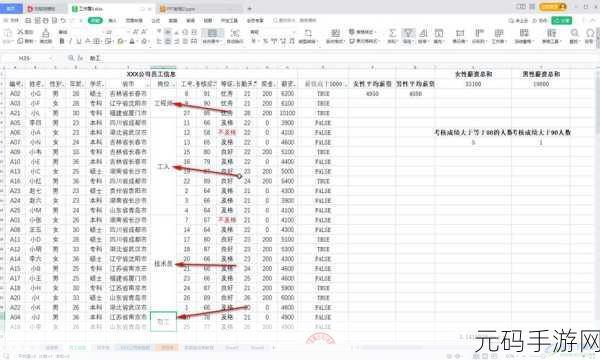Image resolution: width=600 pixels, height=360 pixels.
Task: Click the Cut scissors icon
Action: [20, 32]
